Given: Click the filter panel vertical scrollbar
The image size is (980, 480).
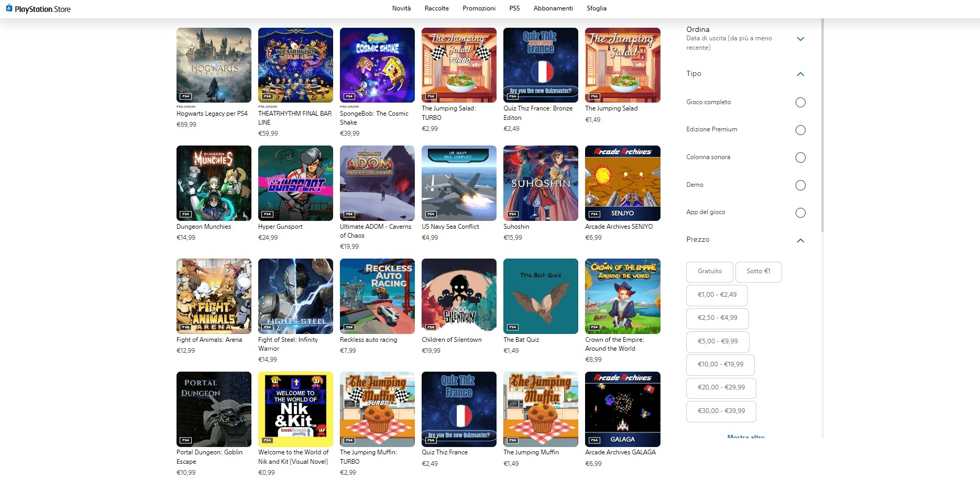Looking at the screenshot, I should pos(822,126).
